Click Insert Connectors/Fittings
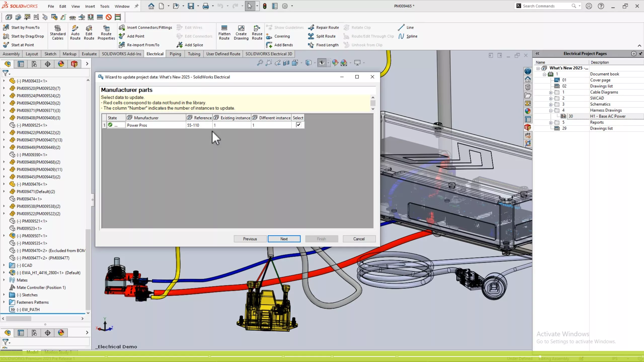The height and width of the screenshot is (362, 644). (x=145, y=27)
